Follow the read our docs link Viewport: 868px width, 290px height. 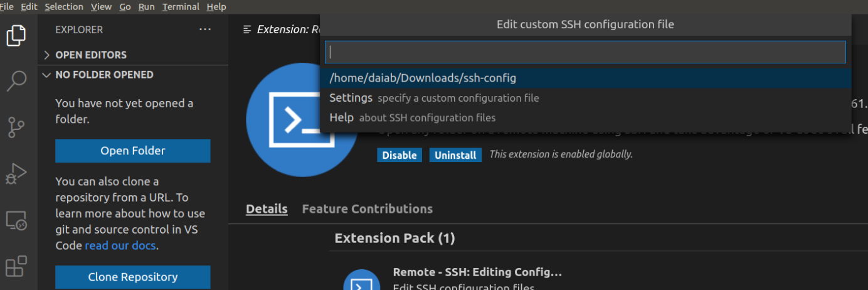[120, 245]
